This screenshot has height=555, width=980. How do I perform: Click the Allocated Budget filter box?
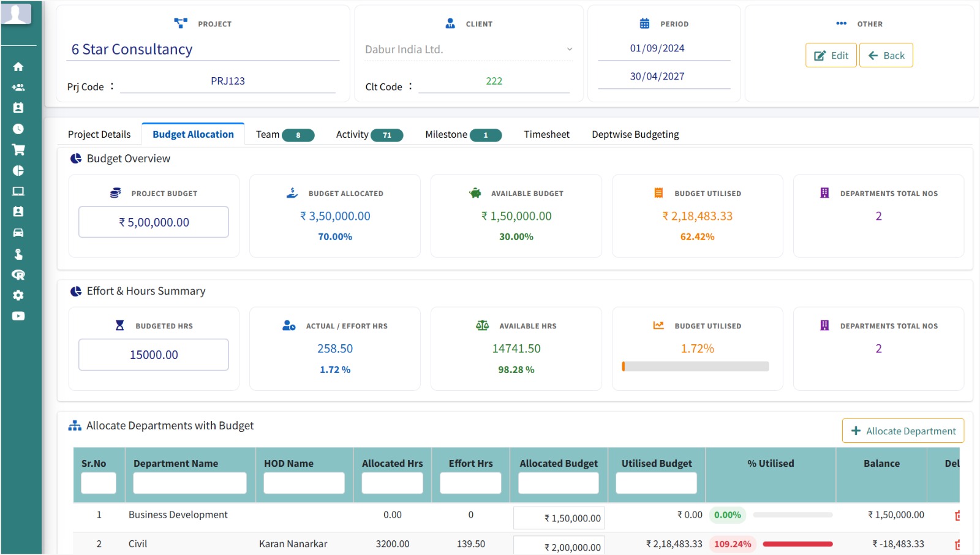559,483
